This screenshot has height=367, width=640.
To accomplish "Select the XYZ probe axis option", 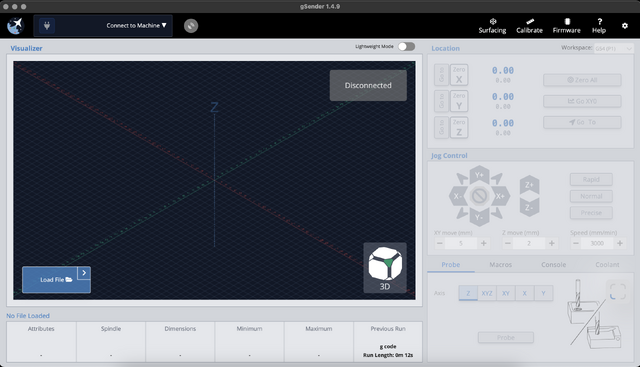I will pyautogui.click(x=487, y=293).
